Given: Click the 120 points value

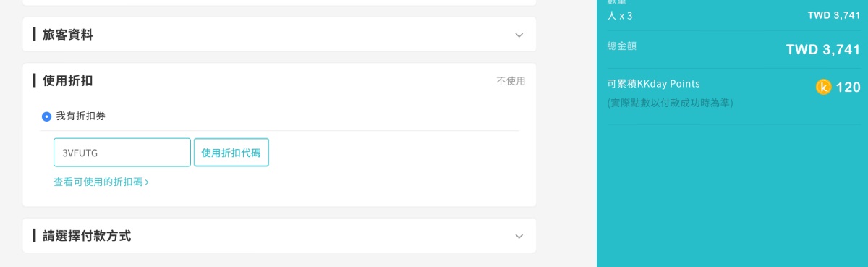Looking at the screenshot, I should click(848, 88).
